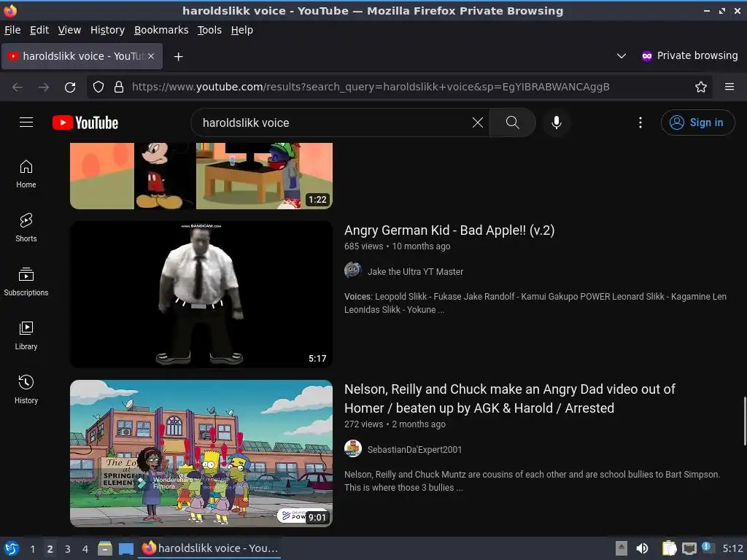Close the haroldslikk voice tab

151,56
